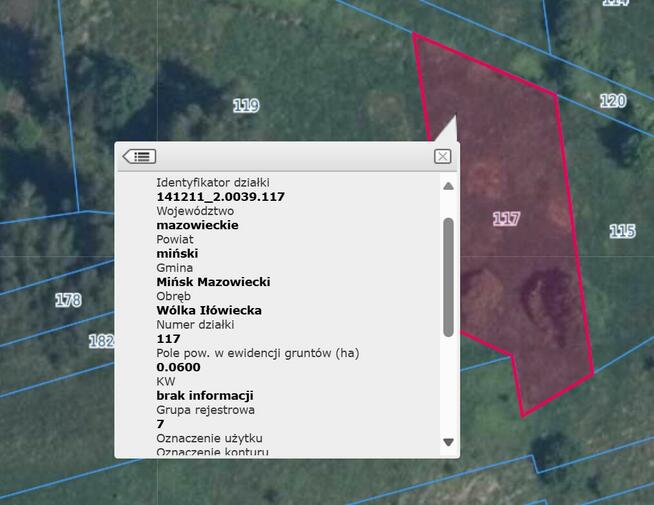Screen dimensions: 654x505
Task: Open the popup actions list icon
Action: coord(139,156)
